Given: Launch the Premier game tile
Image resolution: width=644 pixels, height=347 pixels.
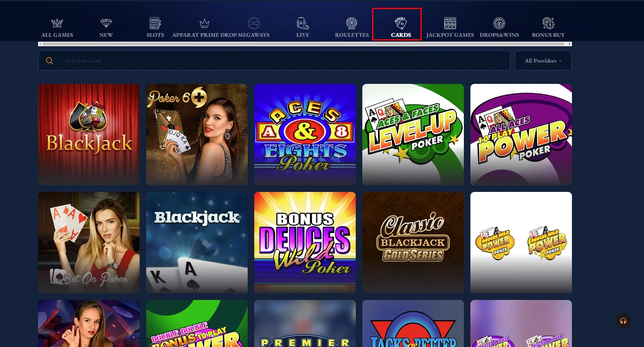Looking at the screenshot, I should pyautogui.click(x=305, y=323).
